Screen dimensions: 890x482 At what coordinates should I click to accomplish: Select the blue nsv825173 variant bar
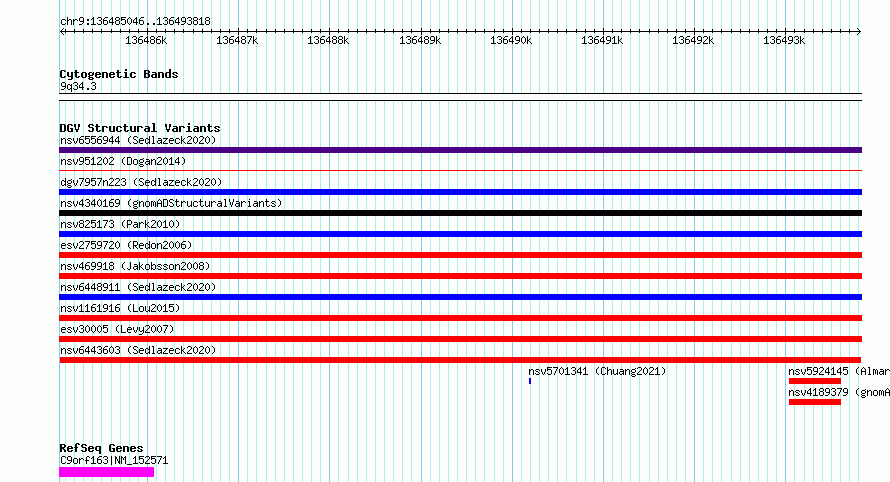460,234
